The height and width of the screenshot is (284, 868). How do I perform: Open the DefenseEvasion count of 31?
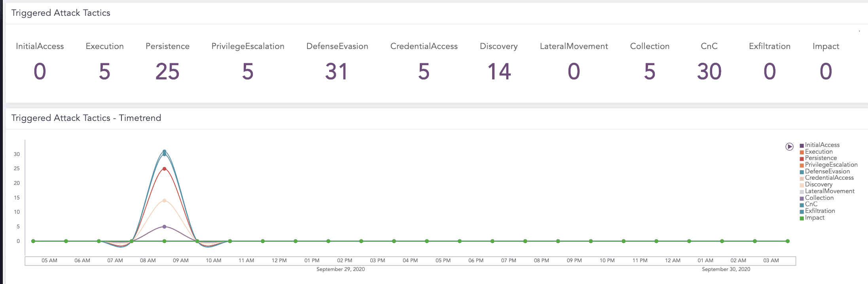(336, 71)
